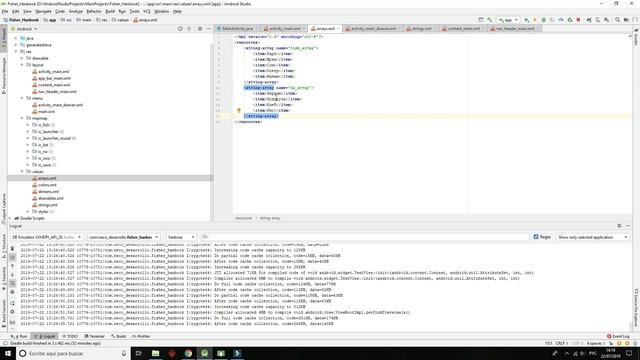This screenshot has height=360, width=640.
Task: Open the Build menu
Action: (110, 11)
